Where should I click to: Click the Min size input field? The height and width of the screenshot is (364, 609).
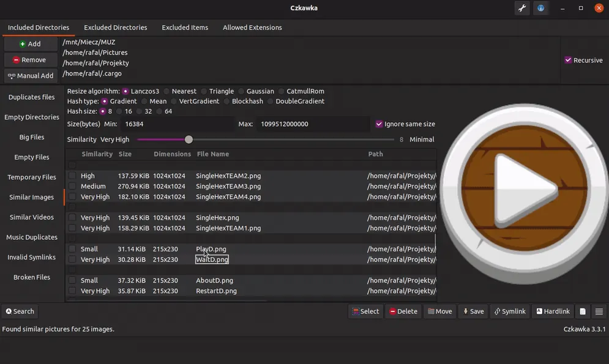177,124
